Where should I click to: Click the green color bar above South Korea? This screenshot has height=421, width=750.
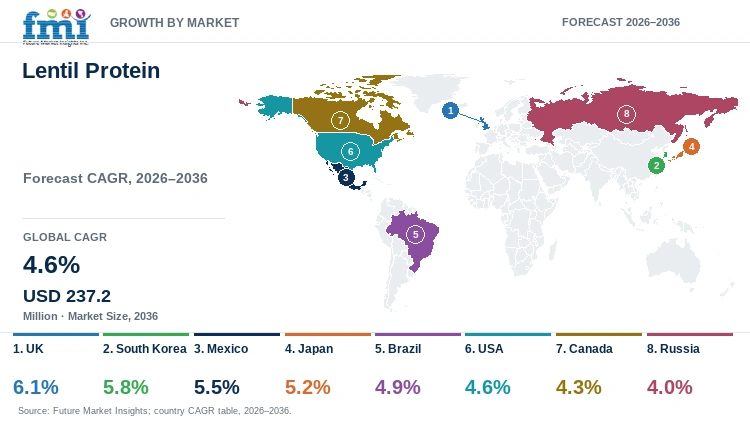point(146,334)
